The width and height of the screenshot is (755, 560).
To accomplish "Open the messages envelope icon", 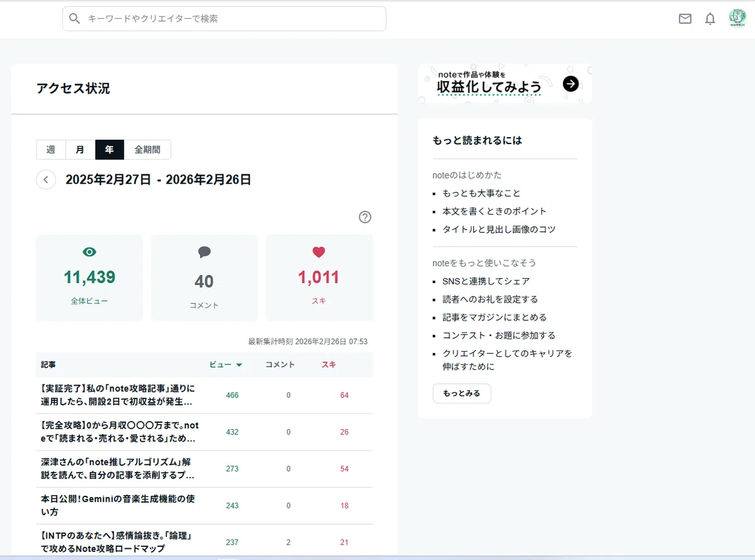I will click(685, 19).
